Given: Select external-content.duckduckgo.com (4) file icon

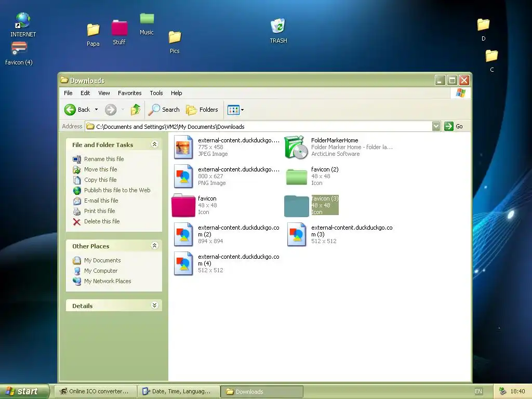Looking at the screenshot, I should (183, 263).
